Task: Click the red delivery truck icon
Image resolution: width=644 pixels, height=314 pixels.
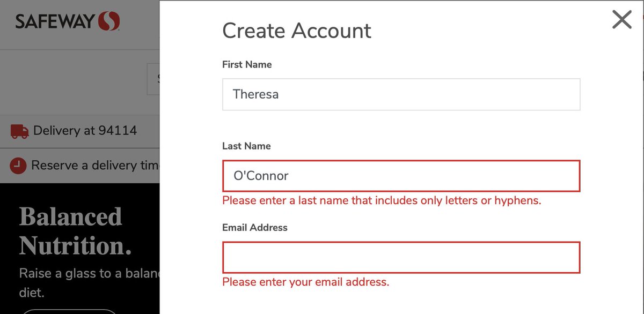Action: (19, 131)
